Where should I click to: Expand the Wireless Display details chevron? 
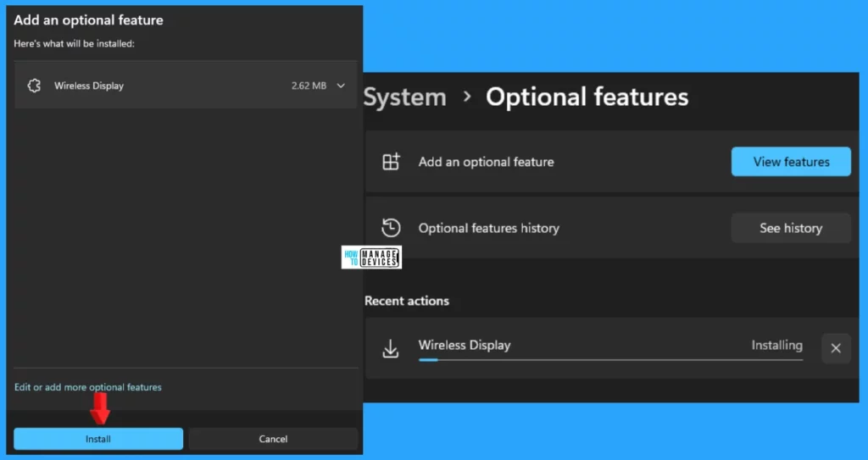341,86
